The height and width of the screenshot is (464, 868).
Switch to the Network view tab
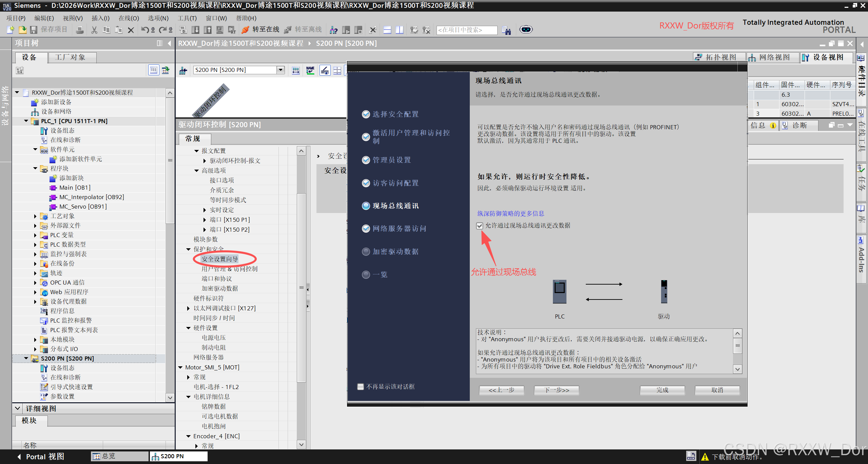773,57
